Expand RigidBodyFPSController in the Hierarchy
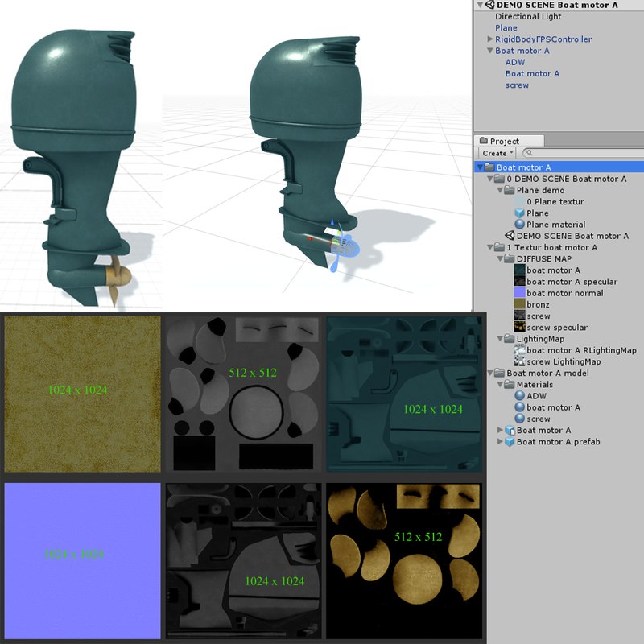 [490, 39]
